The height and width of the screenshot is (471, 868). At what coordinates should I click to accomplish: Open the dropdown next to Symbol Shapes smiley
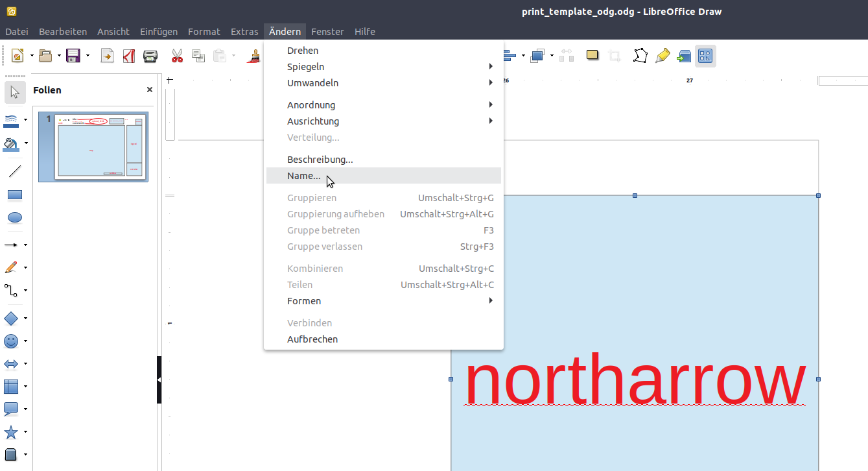[x=26, y=341]
